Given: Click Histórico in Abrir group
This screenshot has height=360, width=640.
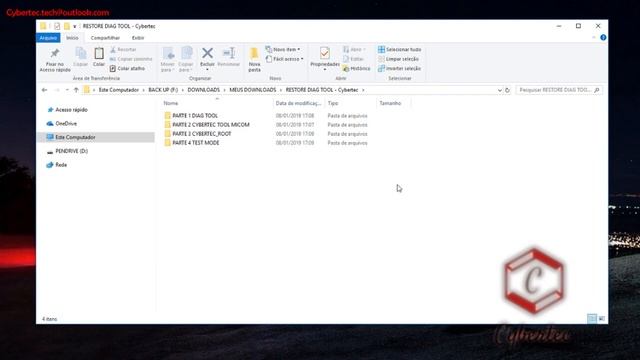Looking at the screenshot, I should pos(357,69).
